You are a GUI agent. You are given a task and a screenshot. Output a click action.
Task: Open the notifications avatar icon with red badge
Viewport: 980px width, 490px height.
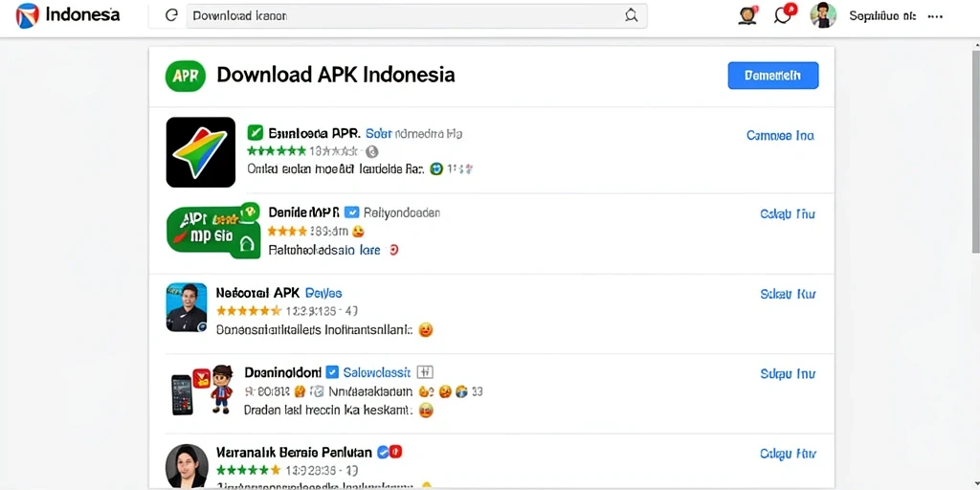click(747, 14)
